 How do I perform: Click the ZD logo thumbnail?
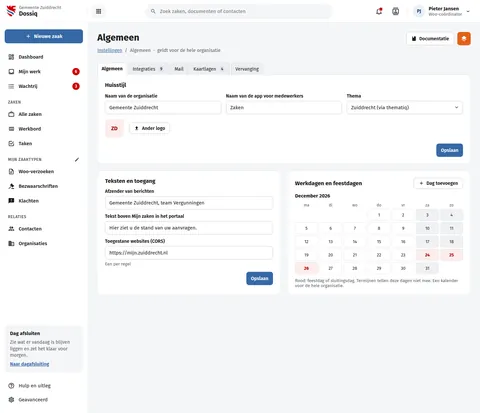114,128
